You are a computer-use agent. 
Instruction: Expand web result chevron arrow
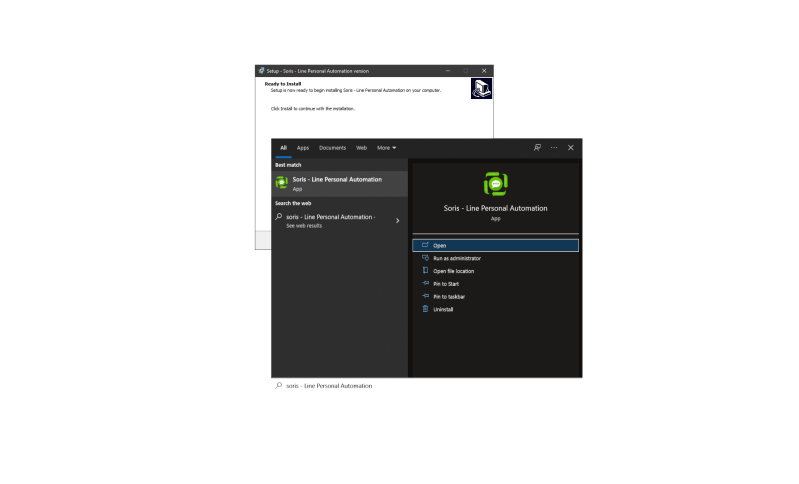pyautogui.click(x=397, y=221)
